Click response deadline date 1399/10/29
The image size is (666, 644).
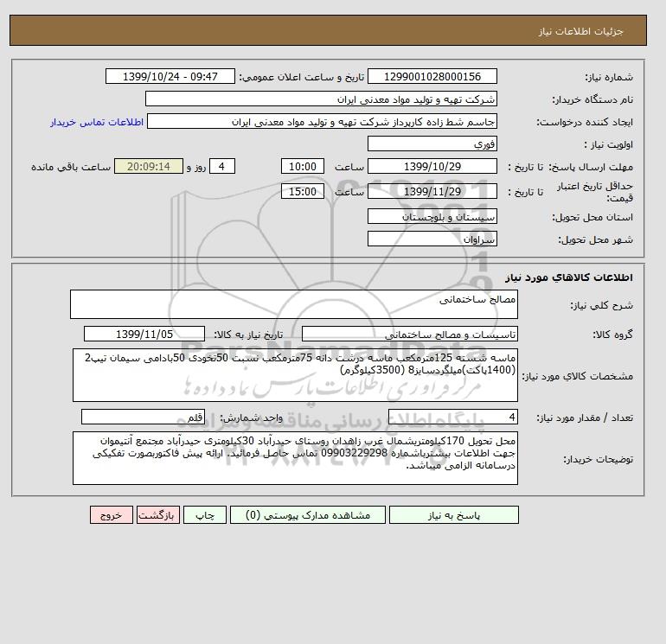432,167
